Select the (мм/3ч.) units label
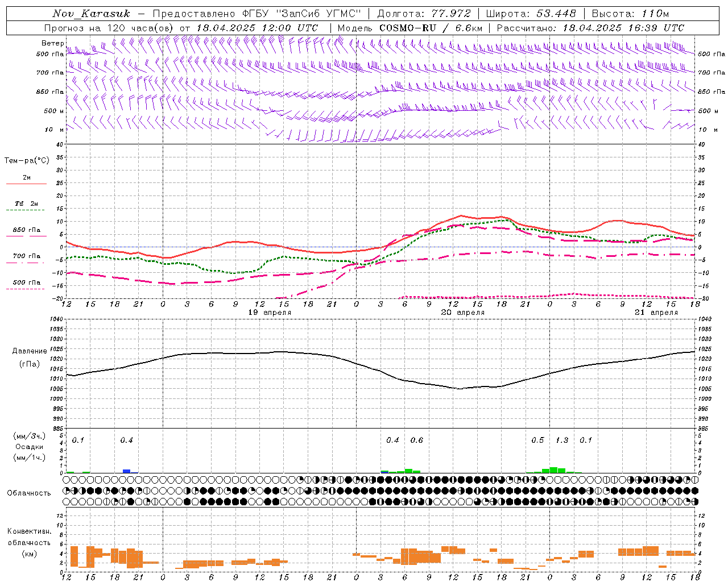The image size is (728, 582). [x=29, y=436]
